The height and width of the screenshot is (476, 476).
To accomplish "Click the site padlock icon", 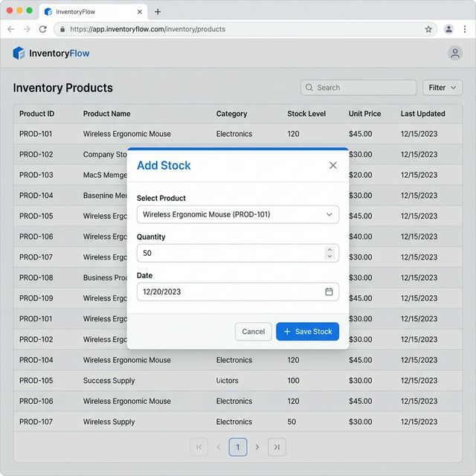I will (x=62, y=29).
